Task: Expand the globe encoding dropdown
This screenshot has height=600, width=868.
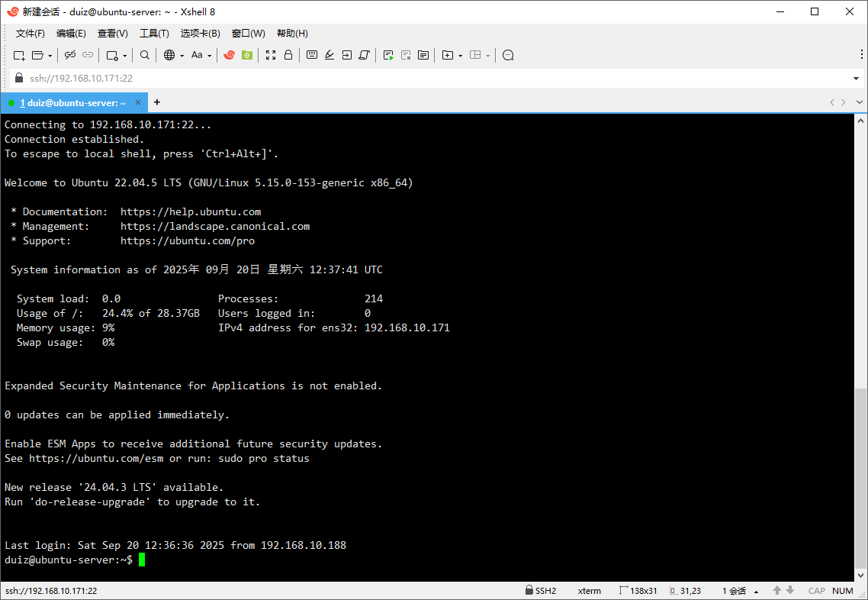Action: pyautogui.click(x=182, y=56)
